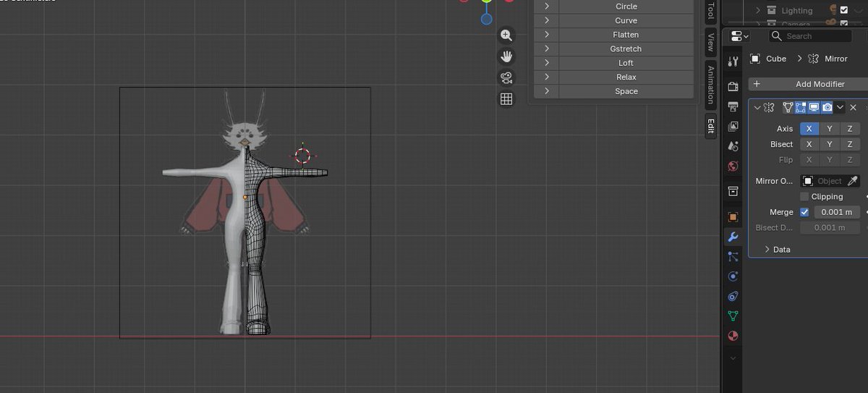
Task: Expand the Gstretch LoopTools options
Action: (x=547, y=48)
